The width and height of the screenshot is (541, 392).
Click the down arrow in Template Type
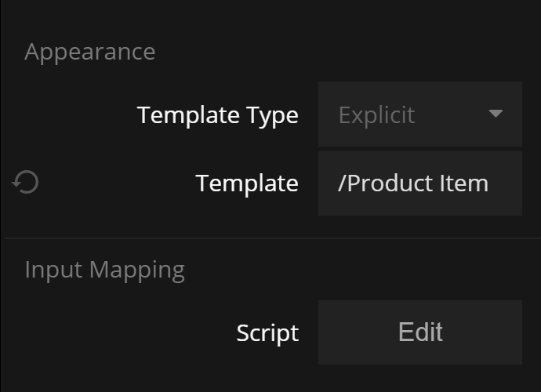click(x=496, y=114)
